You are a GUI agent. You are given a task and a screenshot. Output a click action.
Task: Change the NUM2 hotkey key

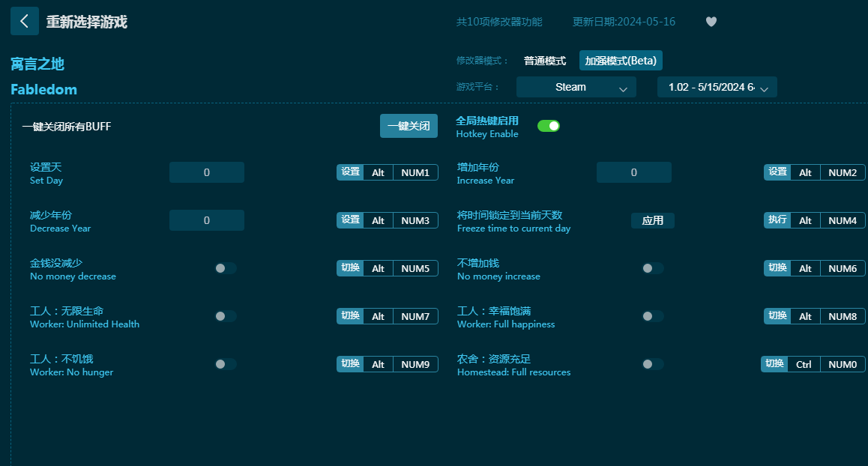pyautogui.click(x=843, y=172)
